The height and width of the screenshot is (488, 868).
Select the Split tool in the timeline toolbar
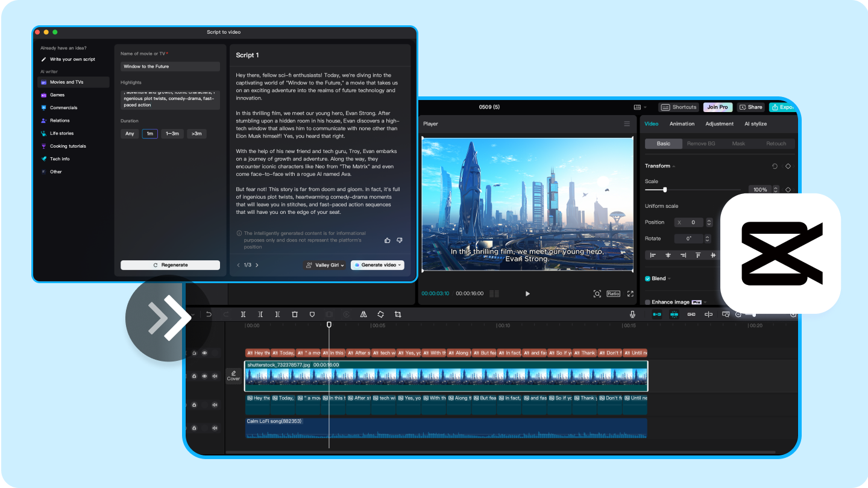click(244, 314)
